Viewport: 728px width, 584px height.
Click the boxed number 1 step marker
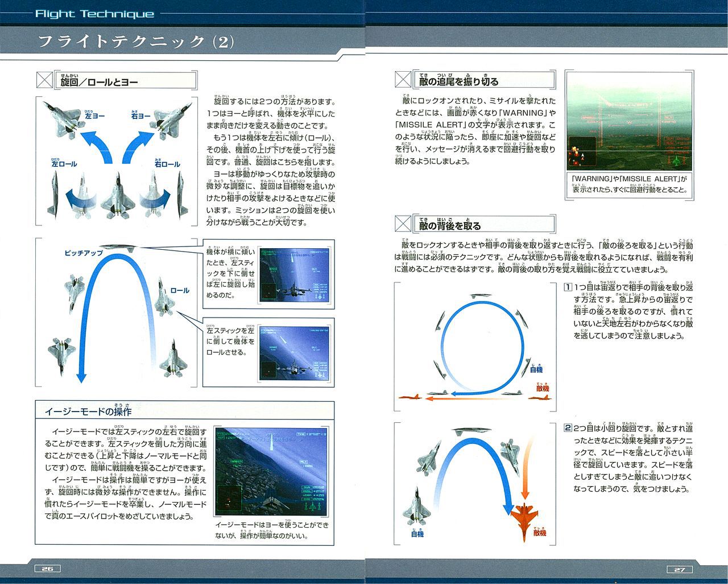pyautogui.click(x=568, y=287)
